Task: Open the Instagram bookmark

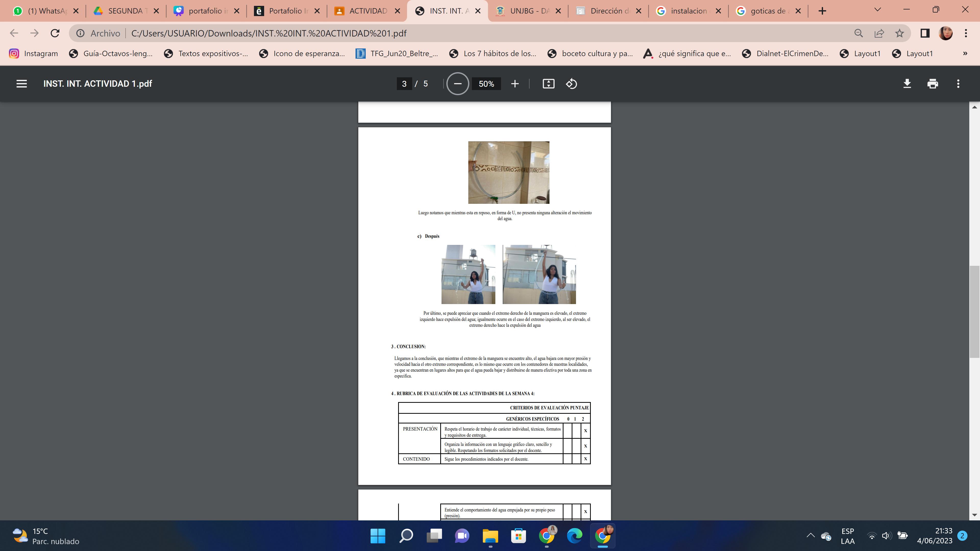Action: pos(33,54)
